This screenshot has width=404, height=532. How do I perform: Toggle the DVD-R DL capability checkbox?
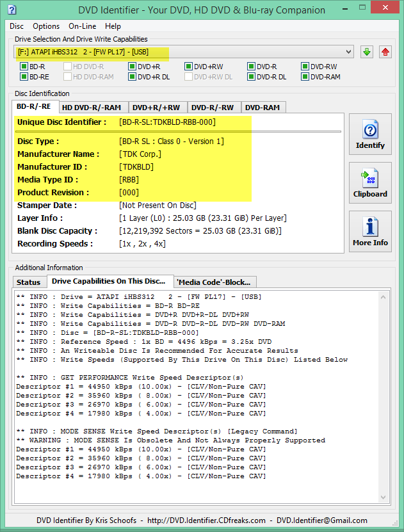tap(251, 77)
